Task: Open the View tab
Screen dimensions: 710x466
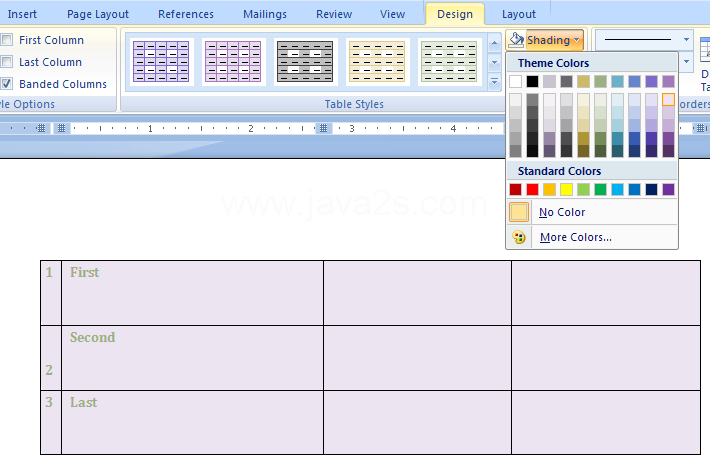Action: click(x=393, y=14)
